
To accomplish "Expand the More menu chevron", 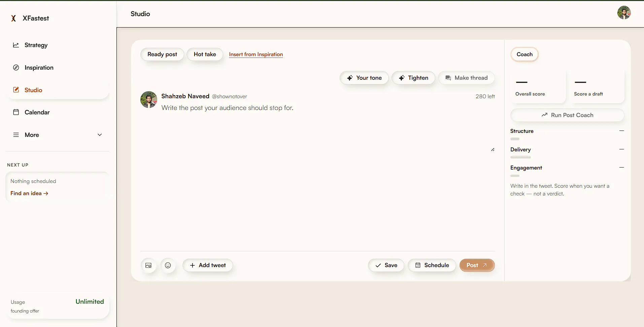I will click(x=100, y=135).
